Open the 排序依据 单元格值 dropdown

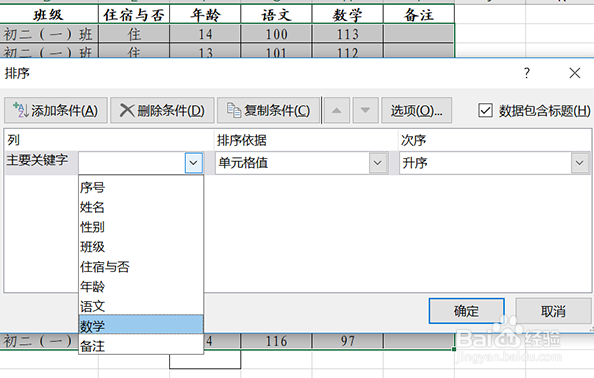[x=378, y=163]
